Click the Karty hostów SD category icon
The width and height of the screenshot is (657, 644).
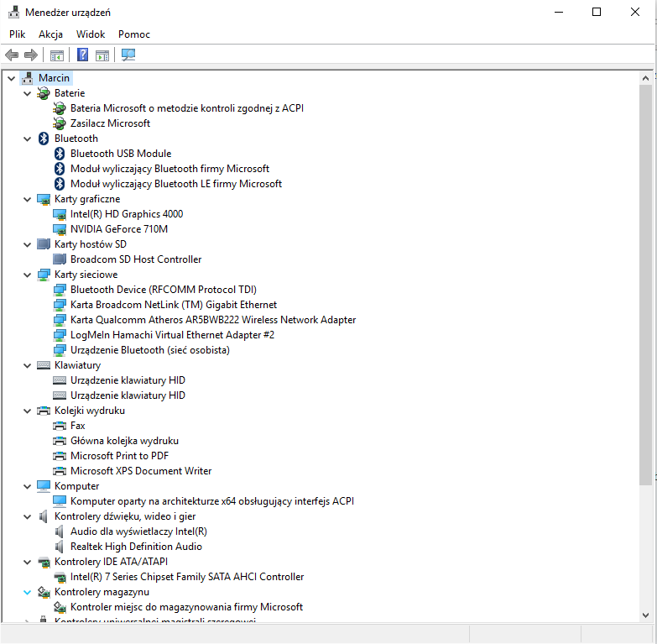click(44, 244)
